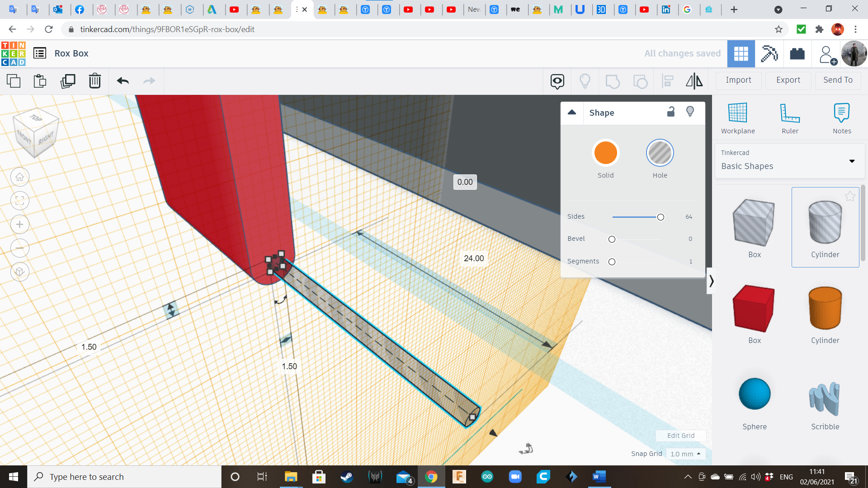Toggle shape visibility lightbulb in Shape panel
868x488 pixels.
pos(690,112)
